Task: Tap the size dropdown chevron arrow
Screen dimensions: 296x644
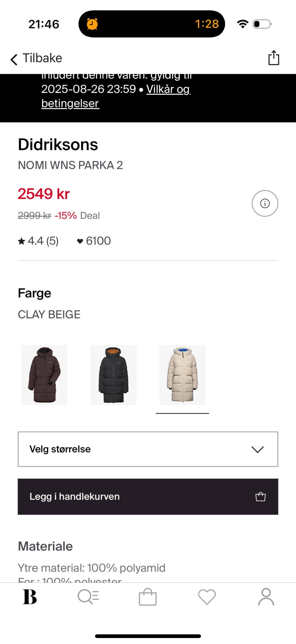Action: [x=257, y=450]
